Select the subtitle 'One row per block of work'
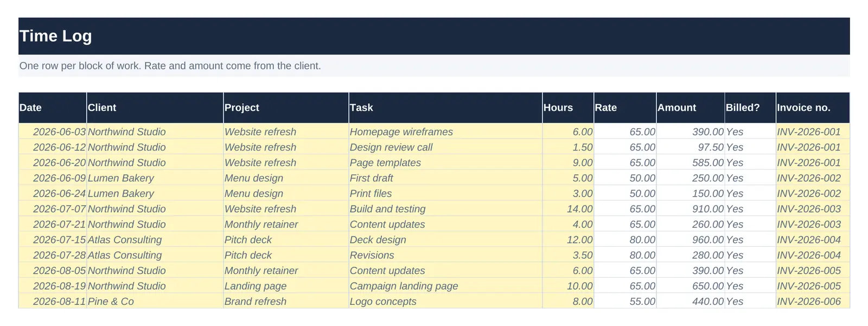The width and height of the screenshot is (868, 326). pos(79,66)
